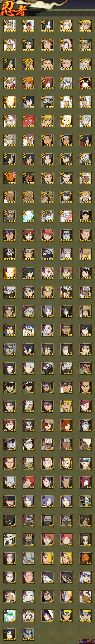Choose A-rank ninja wearing Mizukage 水 hat
Viewport: 95px width, 644px height.
click(x=29, y=330)
